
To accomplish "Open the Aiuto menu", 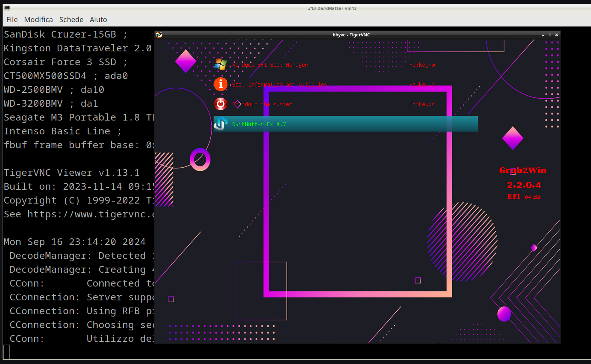I will point(98,20).
